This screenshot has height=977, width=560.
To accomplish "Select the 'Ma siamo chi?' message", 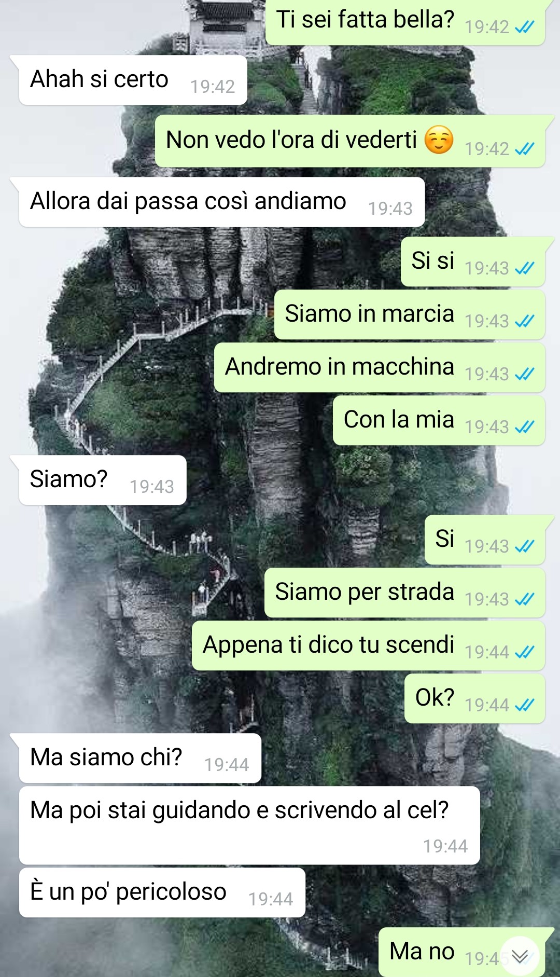I will tap(140, 758).
